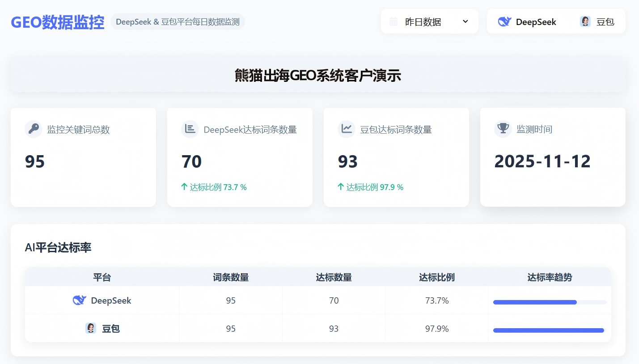Click the 词条数量 value 95 in the DeepSeek row
The height and width of the screenshot is (364, 639).
[x=231, y=301]
